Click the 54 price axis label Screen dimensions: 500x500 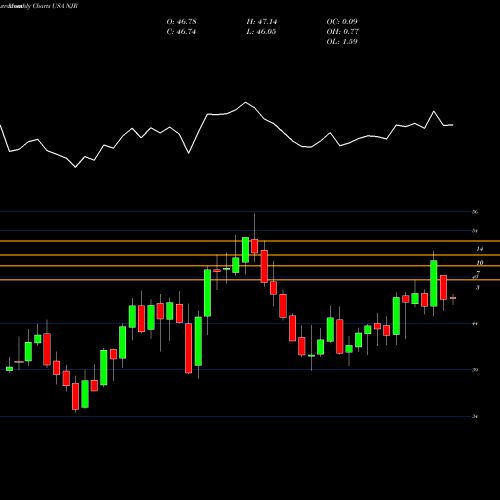475,230
